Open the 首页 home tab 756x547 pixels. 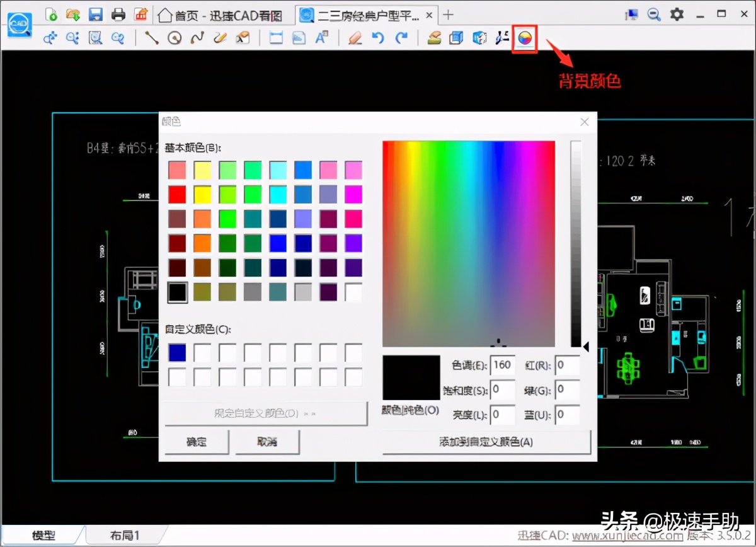[x=220, y=15]
